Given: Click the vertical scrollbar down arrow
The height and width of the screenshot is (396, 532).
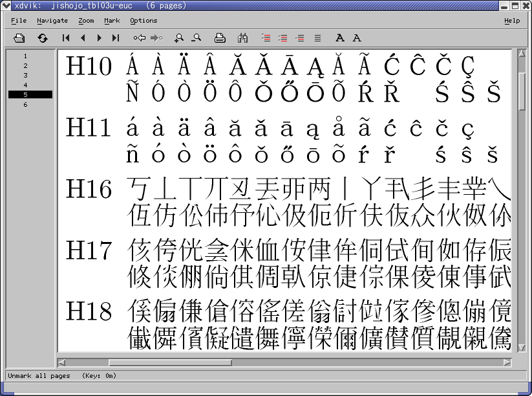Looking at the screenshot, I should [522, 347].
